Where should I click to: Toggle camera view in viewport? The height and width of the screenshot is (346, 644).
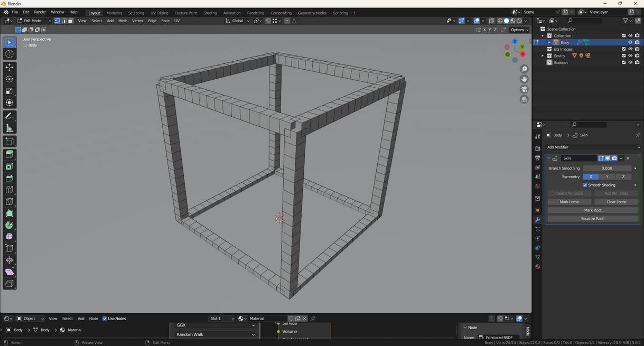tap(524, 89)
